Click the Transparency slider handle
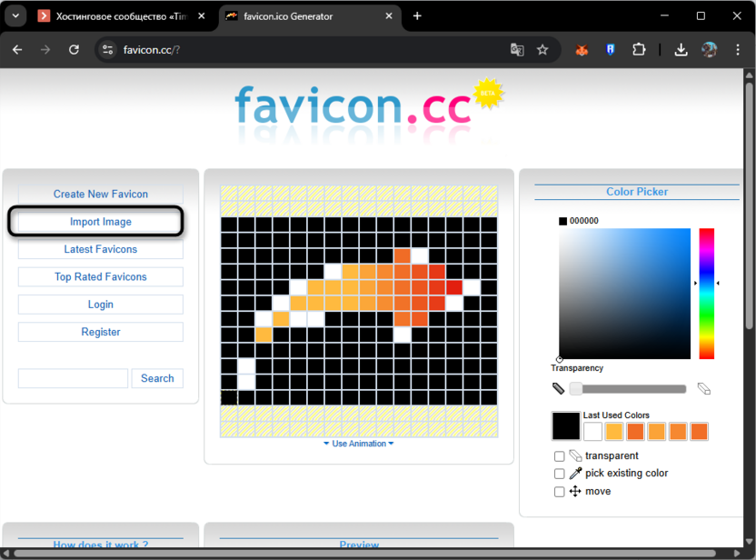Screen dimensions: 756x560 576,389
